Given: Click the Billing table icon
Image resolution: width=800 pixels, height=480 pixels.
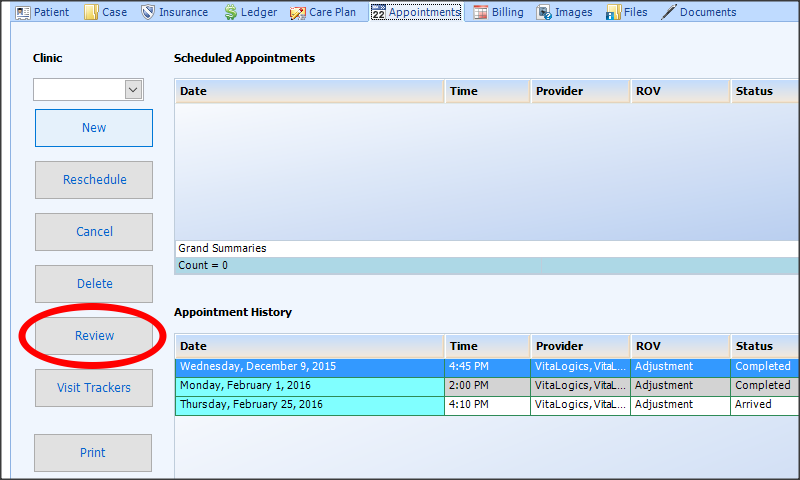Looking at the screenshot, I should [481, 12].
